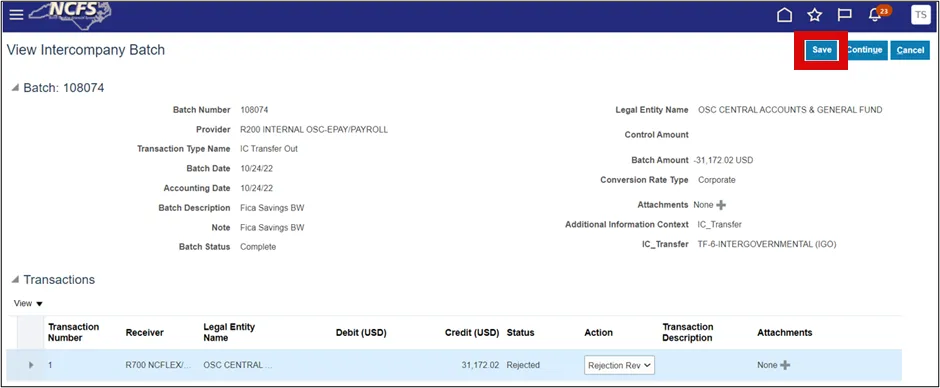This screenshot has height=388, width=940.
Task: Click the Continue button
Action: click(x=863, y=50)
